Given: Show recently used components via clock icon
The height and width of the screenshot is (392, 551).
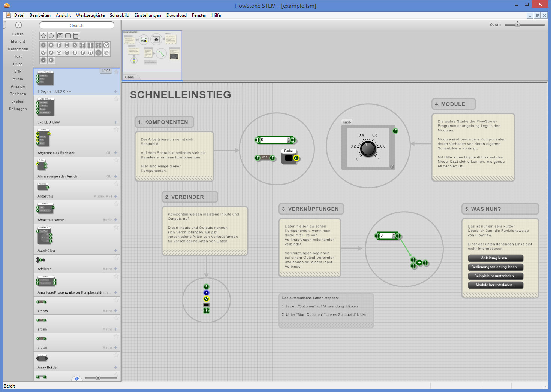Looking at the screenshot, I should pos(51,36).
